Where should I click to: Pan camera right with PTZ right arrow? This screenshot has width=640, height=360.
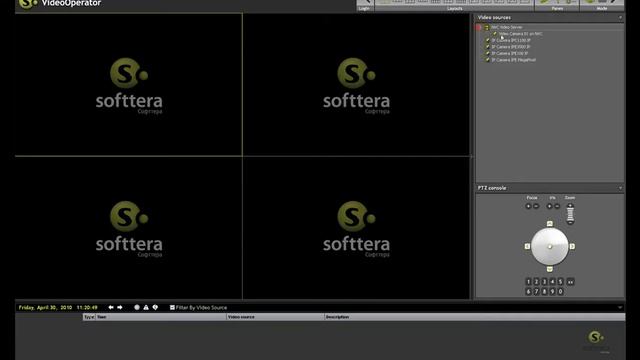pos(572,246)
